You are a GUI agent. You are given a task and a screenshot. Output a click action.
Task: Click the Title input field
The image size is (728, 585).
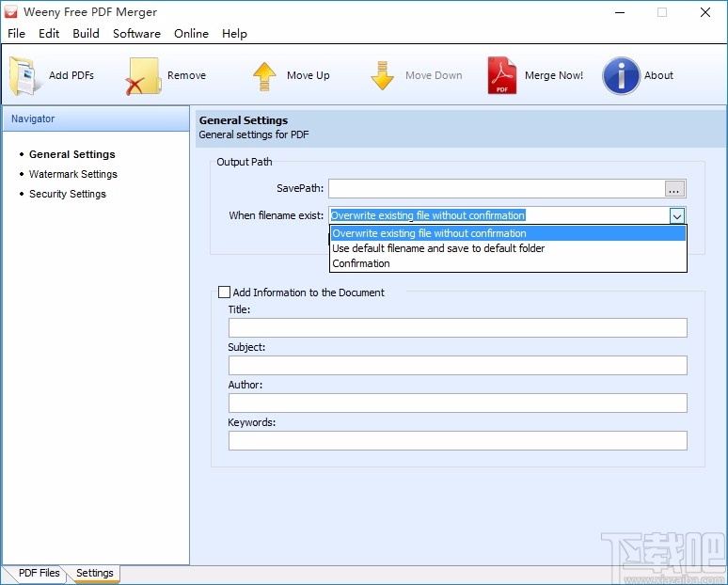pos(457,327)
